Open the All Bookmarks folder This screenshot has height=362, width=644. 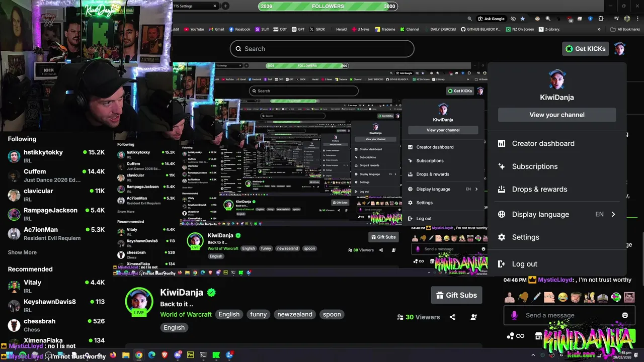click(625, 29)
